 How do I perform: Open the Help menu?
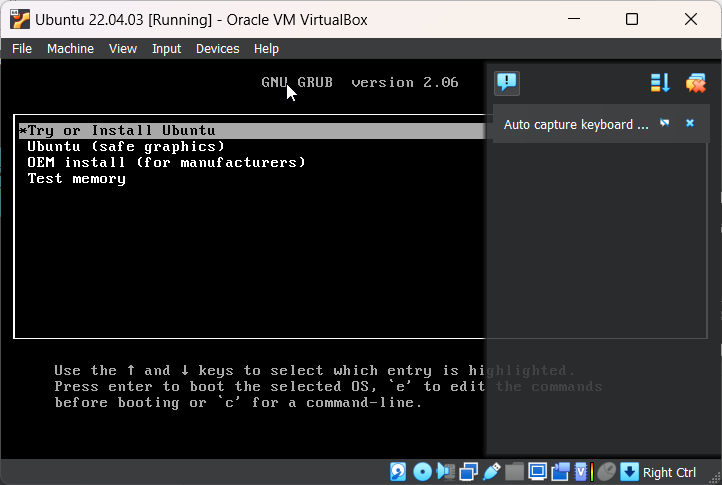(x=266, y=48)
